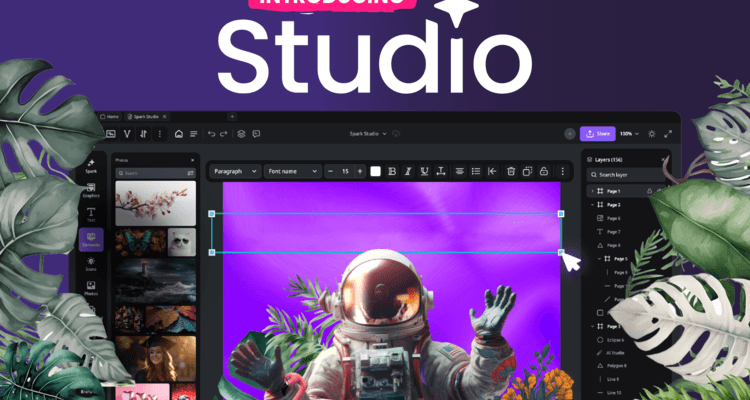Select the Elements sidebar panel
Viewport: 750px width, 400px height.
click(91, 239)
